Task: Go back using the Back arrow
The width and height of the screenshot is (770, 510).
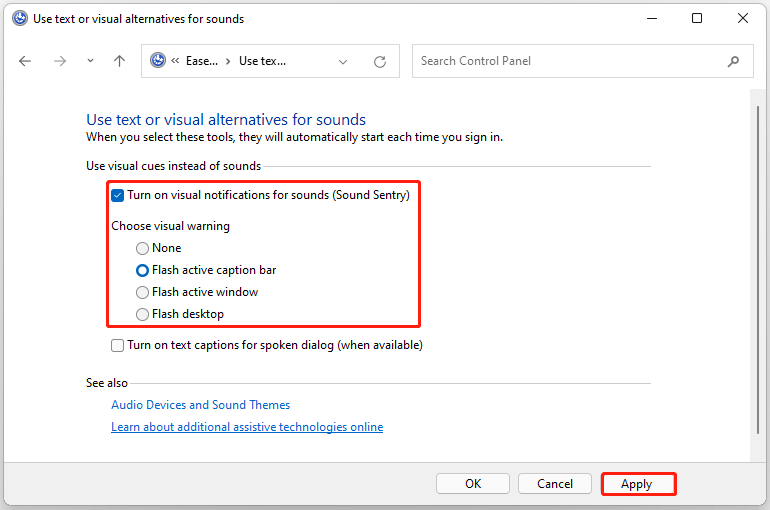Action: click(x=25, y=61)
